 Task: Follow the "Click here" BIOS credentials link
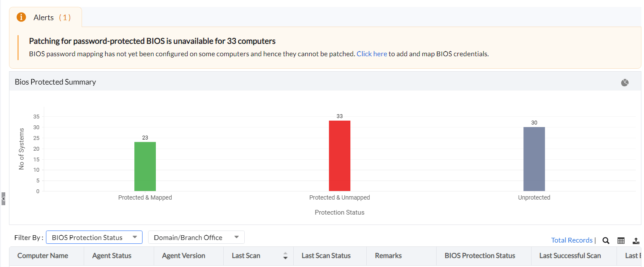pos(372,54)
